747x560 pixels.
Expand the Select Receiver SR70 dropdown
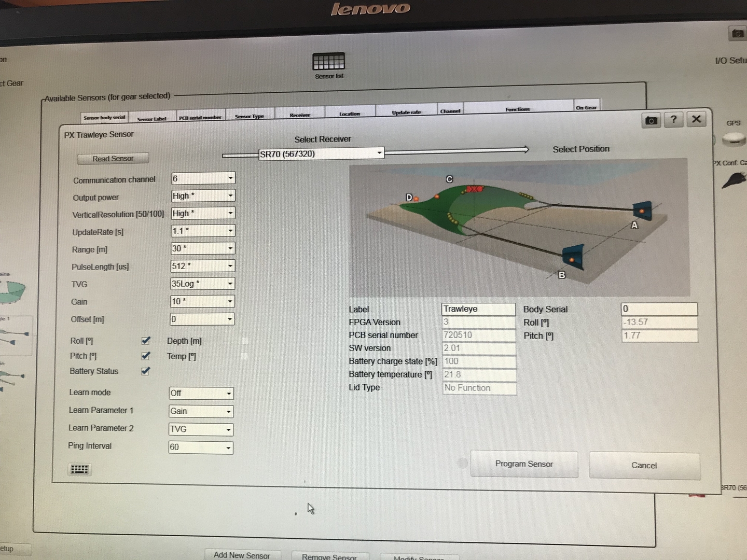tap(379, 153)
